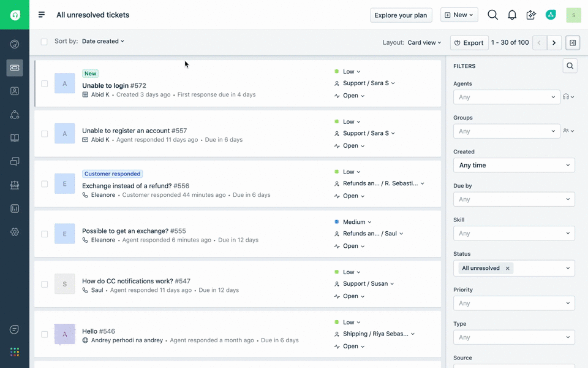Open the Tickets section in sidebar
This screenshot has width=588, height=368.
[15, 67]
